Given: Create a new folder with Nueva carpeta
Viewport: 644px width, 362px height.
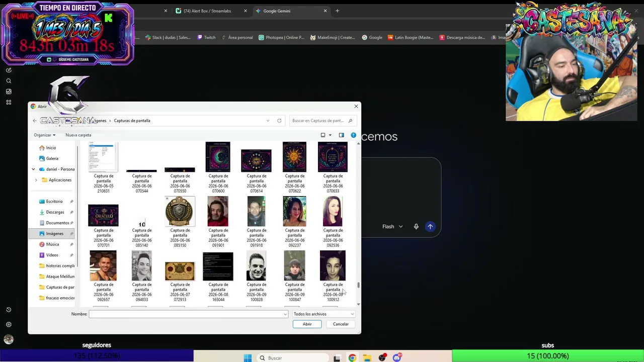Looking at the screenshot, I should (x=78, y=135).
